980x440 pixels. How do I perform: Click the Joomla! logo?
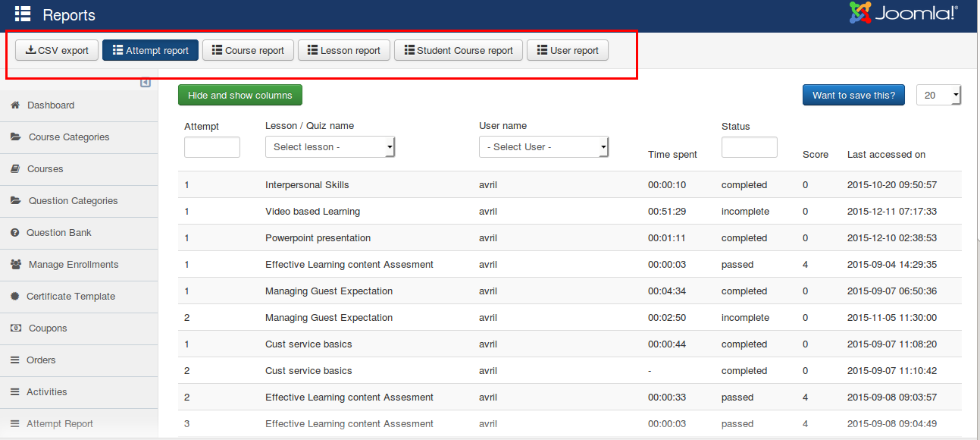[x=903, y=13]
